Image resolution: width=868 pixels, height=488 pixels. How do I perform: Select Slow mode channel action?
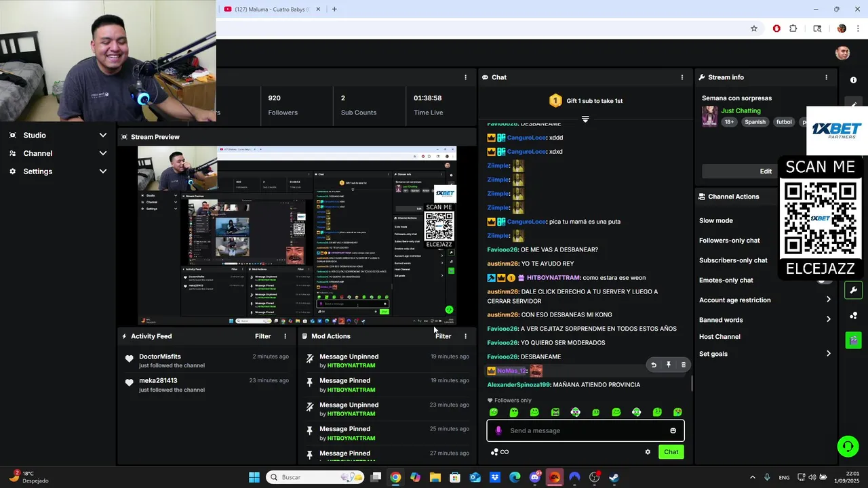pos(716,220)
